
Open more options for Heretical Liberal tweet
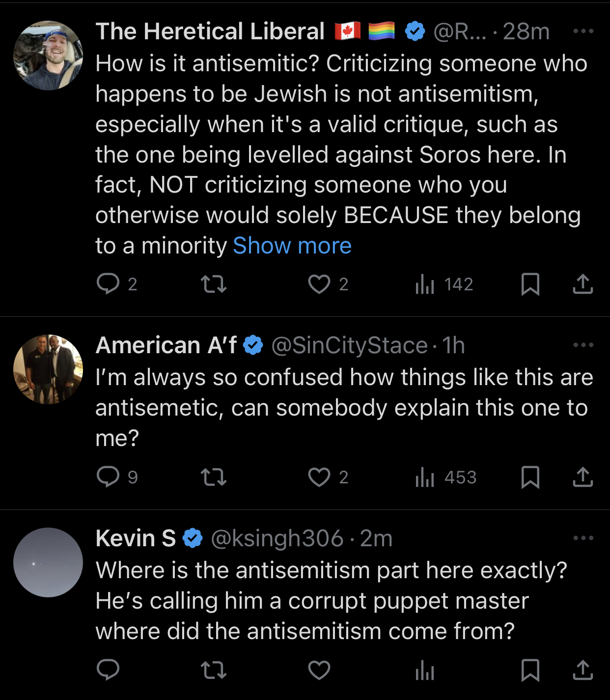[x=583, y=31]
